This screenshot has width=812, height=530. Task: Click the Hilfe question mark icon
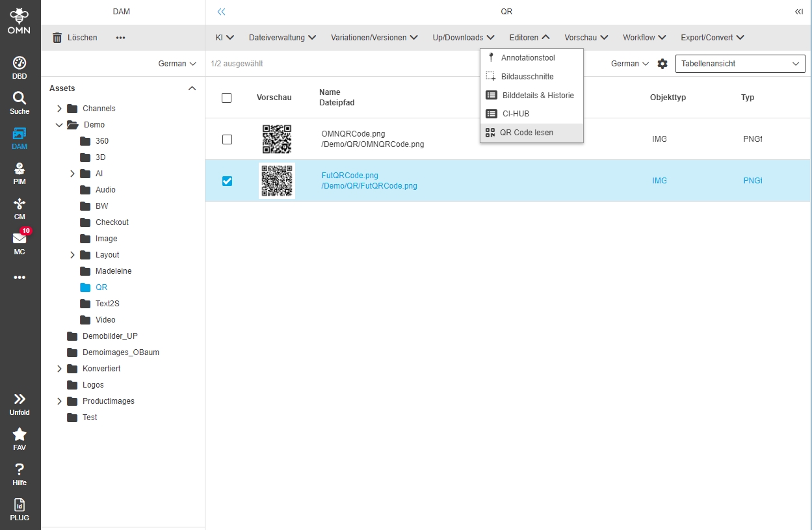[x=20, y=470]
